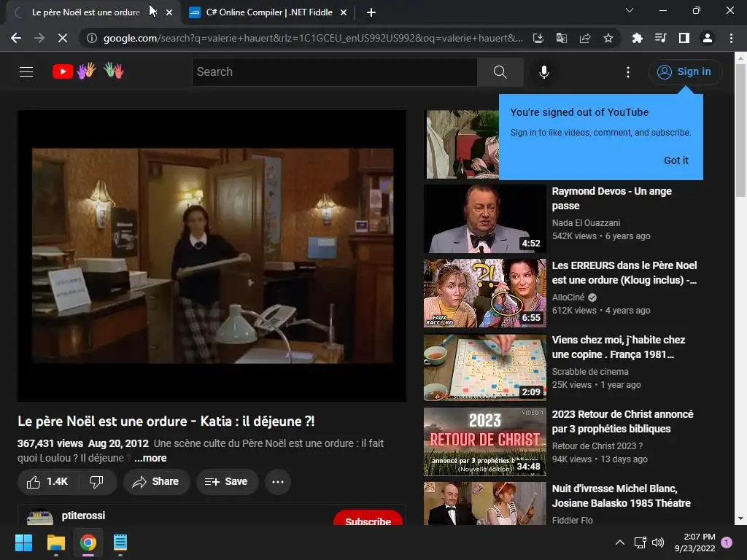Screen dimensions: 747x560
Task: Open media controls icon in toolbar
Action: [660, 38]
